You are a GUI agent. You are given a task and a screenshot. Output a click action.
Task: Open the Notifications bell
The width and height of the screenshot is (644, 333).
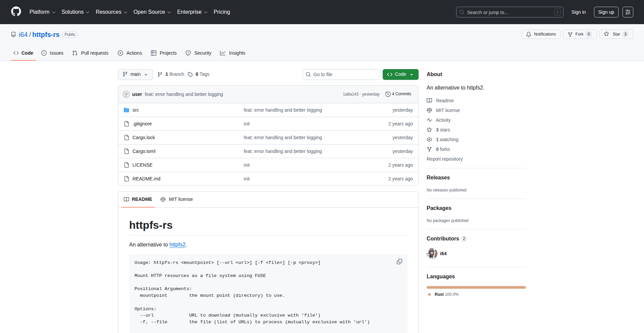pyautogui.click(x=528, y=34)
